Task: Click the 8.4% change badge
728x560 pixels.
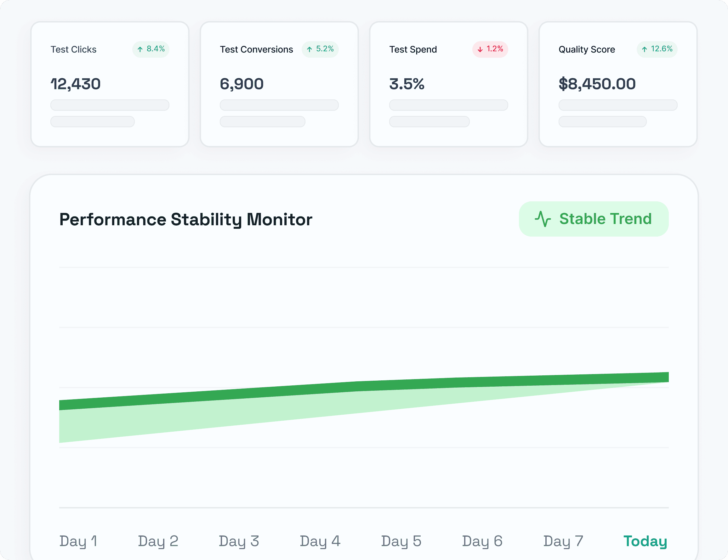Action: pos(151,49)
